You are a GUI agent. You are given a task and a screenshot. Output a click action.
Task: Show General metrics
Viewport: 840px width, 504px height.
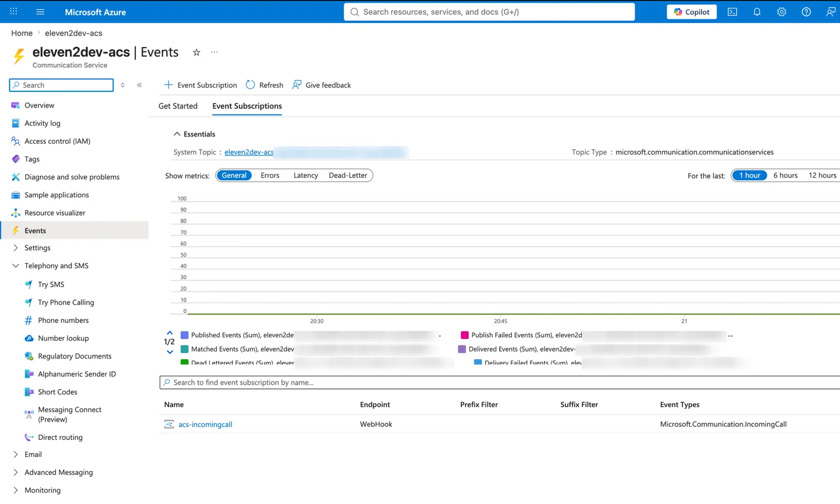[x=234, y=175]
